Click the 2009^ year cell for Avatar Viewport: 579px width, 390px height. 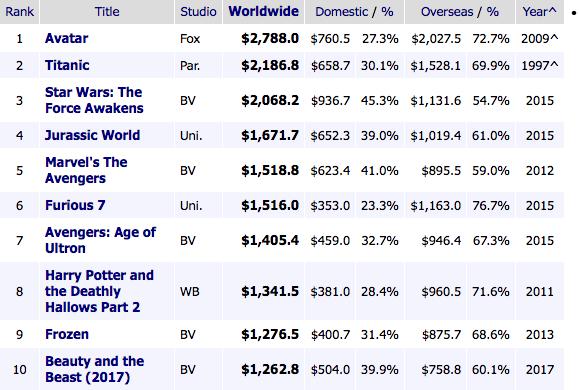tap(539, 38)
